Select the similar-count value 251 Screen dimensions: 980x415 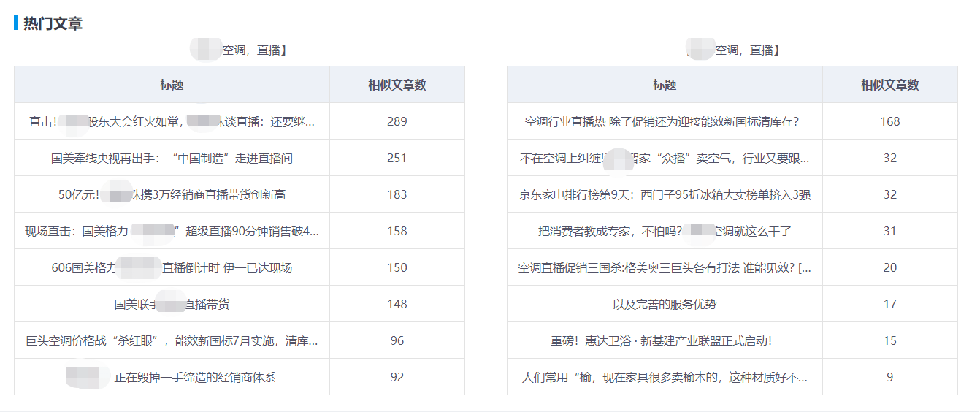[397, 158]
